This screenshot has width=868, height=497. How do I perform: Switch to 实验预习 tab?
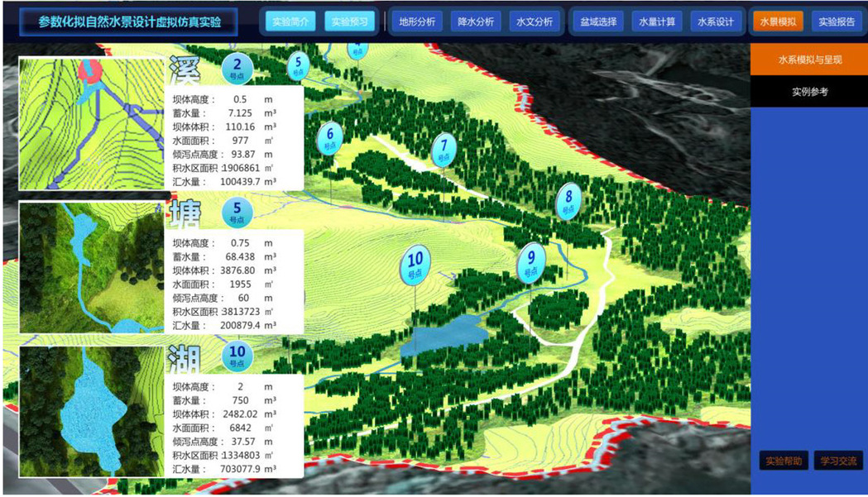[x=349, y=22]
